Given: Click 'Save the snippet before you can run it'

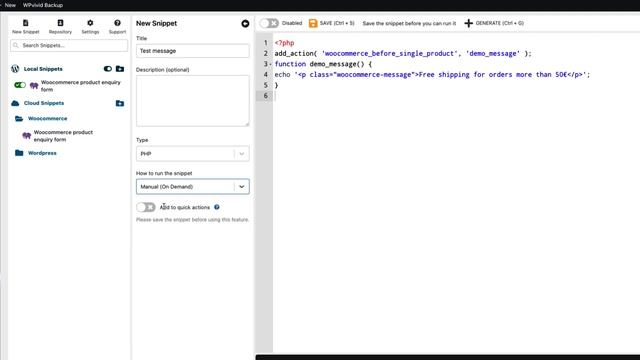Looking at the screenshot, I should pos(409,23).
